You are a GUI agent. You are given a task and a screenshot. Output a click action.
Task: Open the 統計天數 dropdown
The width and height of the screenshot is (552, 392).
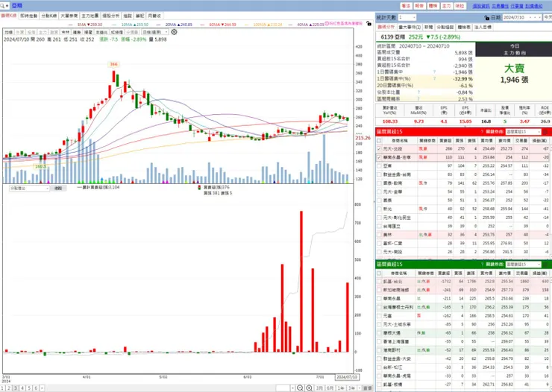click(407, 17)
